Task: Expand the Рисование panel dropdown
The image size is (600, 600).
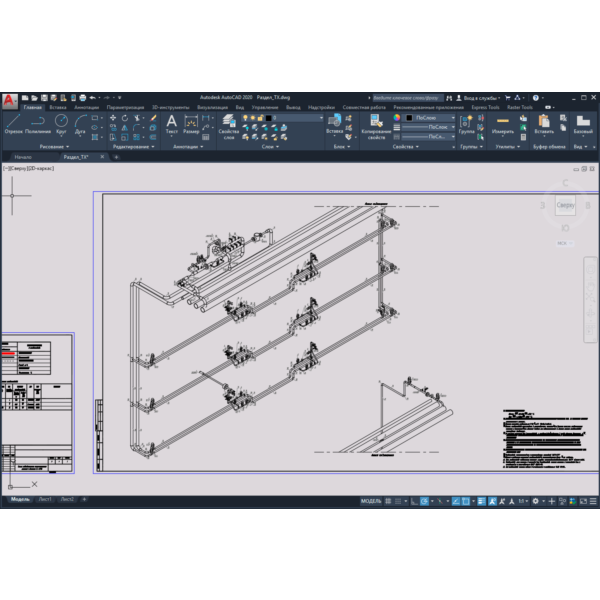Action: (x=54, y=147)
